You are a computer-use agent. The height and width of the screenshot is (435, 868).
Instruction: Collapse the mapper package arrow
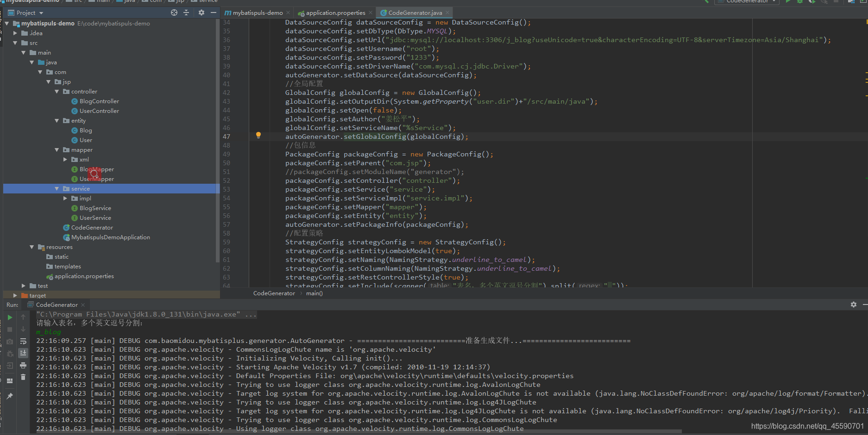pos(57,149)
